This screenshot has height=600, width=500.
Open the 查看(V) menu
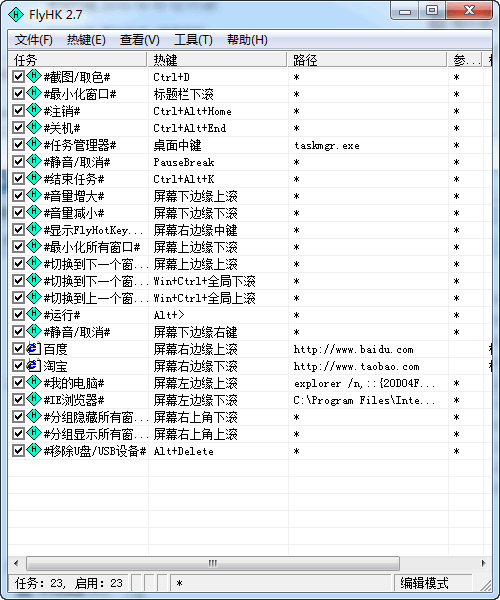[140, 39]
